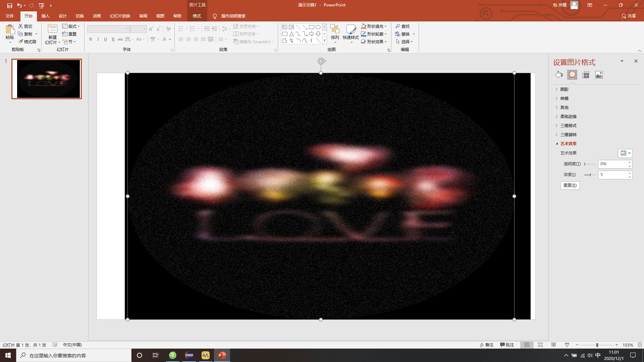Collapse the Artistic Effects section
This screenshot has height=362, width=644.
click(x=568, y=143)
